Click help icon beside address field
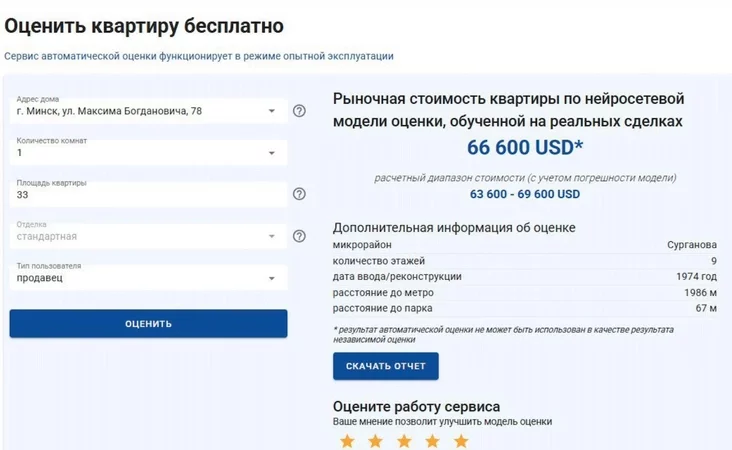The height and width of the screenshot is (450, 732). tap(299, 111)
